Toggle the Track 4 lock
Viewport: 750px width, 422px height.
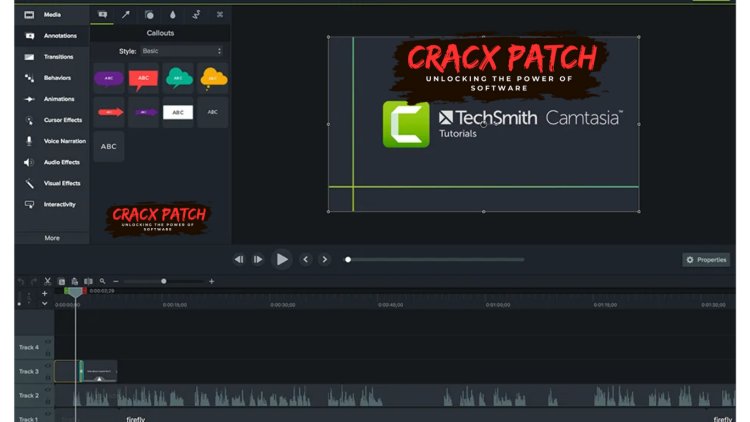(x=48, y=354)
